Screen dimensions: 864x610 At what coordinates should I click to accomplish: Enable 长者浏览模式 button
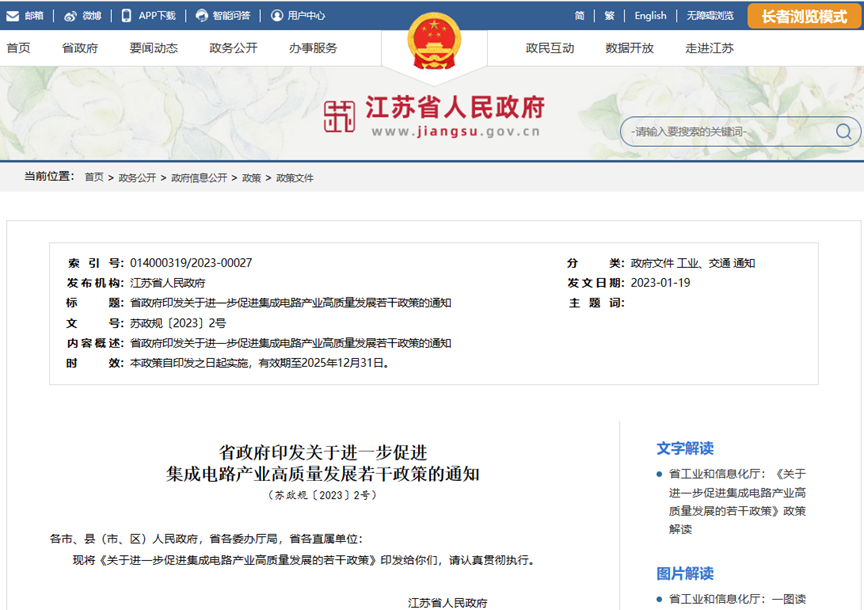pyautogui.click(x=804, y=17)
